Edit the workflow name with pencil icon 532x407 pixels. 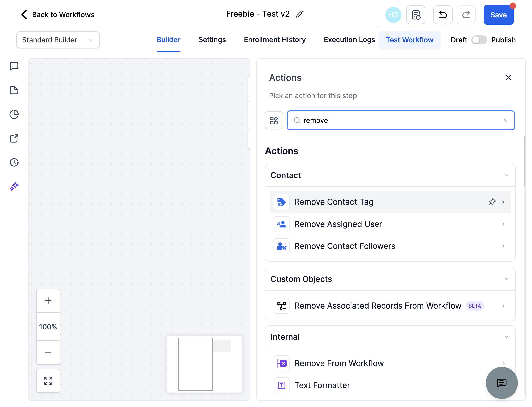coord(300,14)
